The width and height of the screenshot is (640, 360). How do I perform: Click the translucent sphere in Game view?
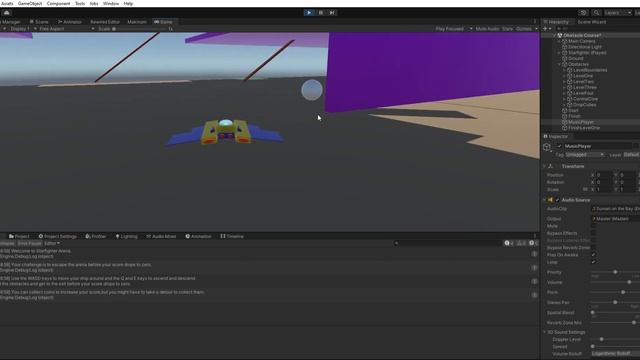pyautogui.click(x=312, y=90)
